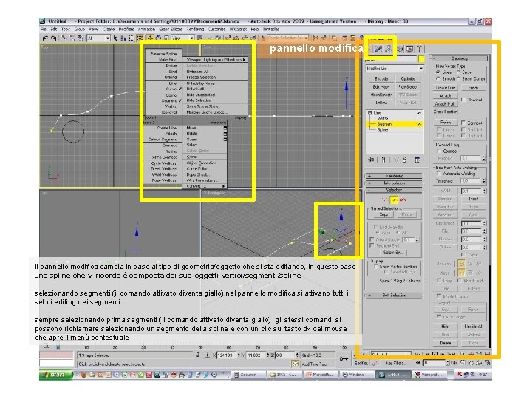
Task: Open the selection filter All dropdown
Action: point(99,38)
